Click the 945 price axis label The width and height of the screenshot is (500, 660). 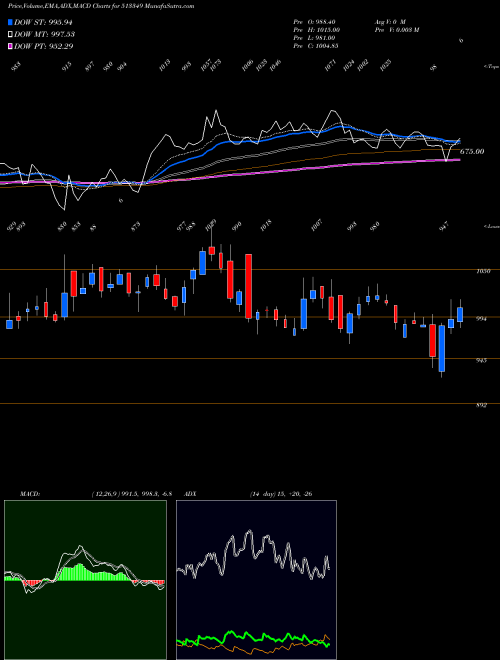coord(481,361)
